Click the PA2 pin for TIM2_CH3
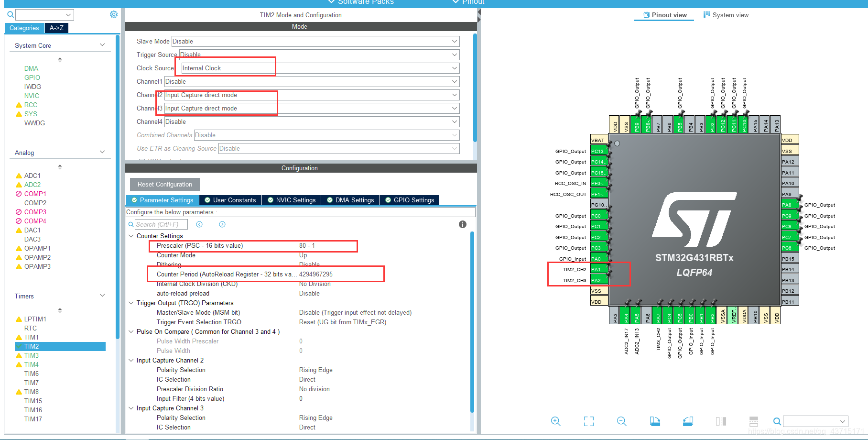 (x=599, y=280)
